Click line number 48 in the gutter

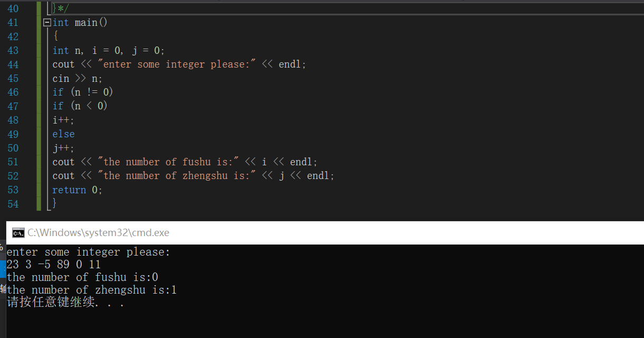13,120
